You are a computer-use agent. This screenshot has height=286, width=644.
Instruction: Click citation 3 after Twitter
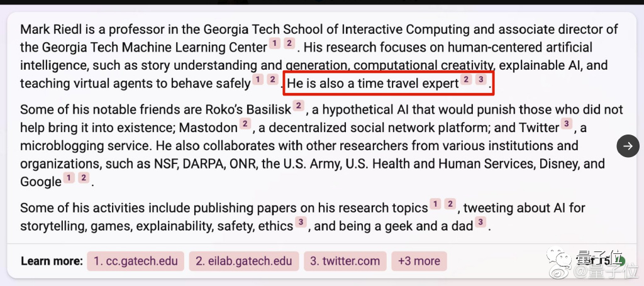[567, 123]
